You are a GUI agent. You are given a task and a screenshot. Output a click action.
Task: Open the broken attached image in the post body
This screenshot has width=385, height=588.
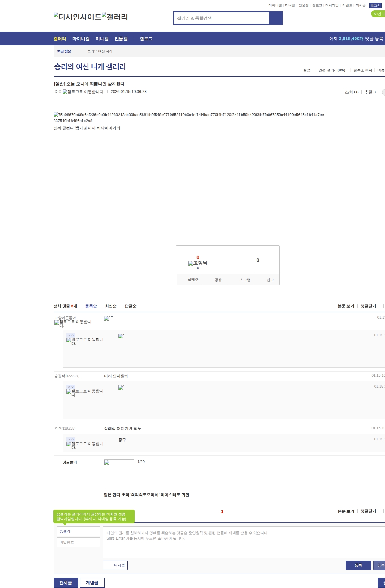click(x=189, y=118)
